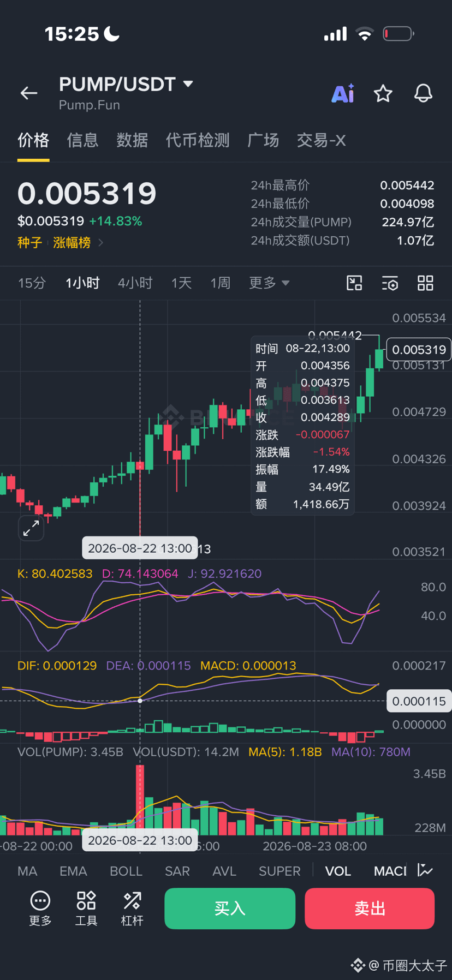Click the 24h成交量(PUMP) value 224.97亿
The height and width of the screenshot is (980, 452).
[x=408, y=222]
